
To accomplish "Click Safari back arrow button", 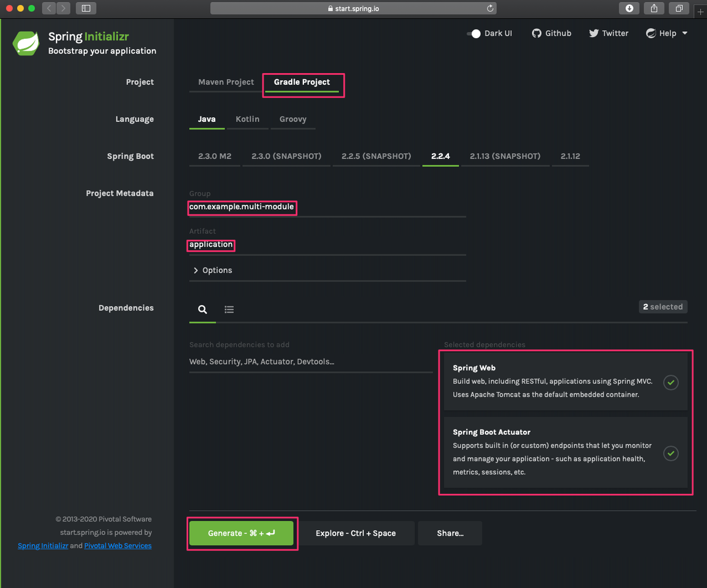I will tap(49, 8).
